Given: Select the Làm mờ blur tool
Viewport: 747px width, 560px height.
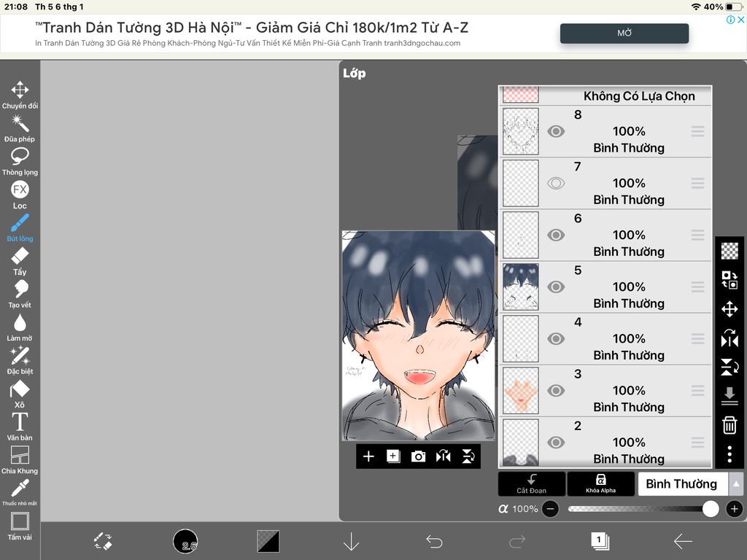Looking at the screenshot, I should click(20, 328).
